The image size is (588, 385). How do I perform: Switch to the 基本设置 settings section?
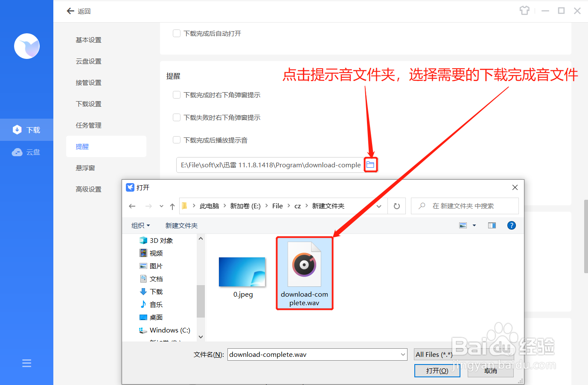click(88, 40)
